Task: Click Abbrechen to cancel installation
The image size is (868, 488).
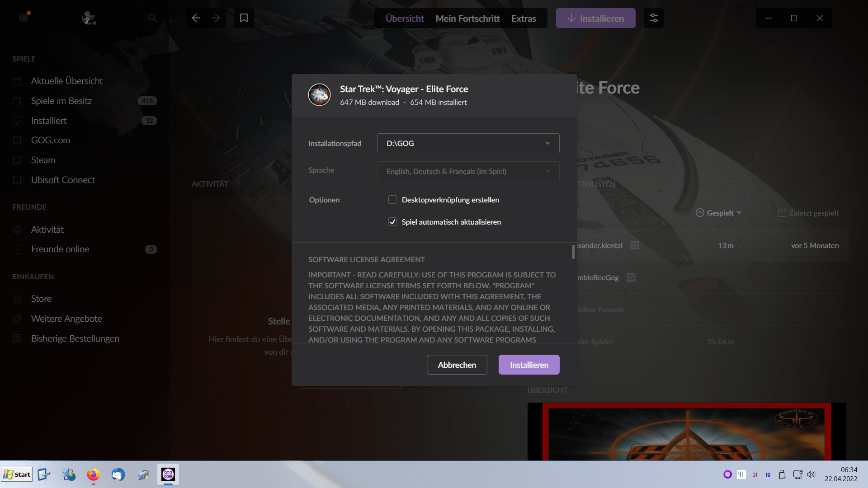Action: (x=457, y=365)
